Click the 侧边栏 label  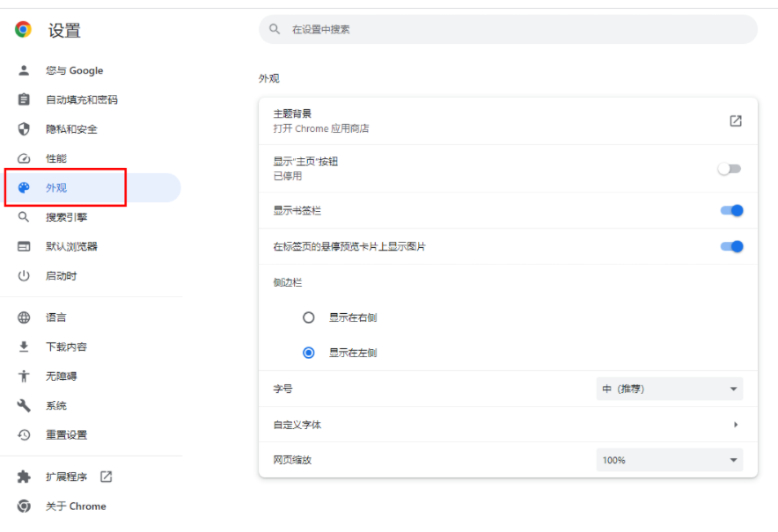pyautogui.click(x=288, y=282)
